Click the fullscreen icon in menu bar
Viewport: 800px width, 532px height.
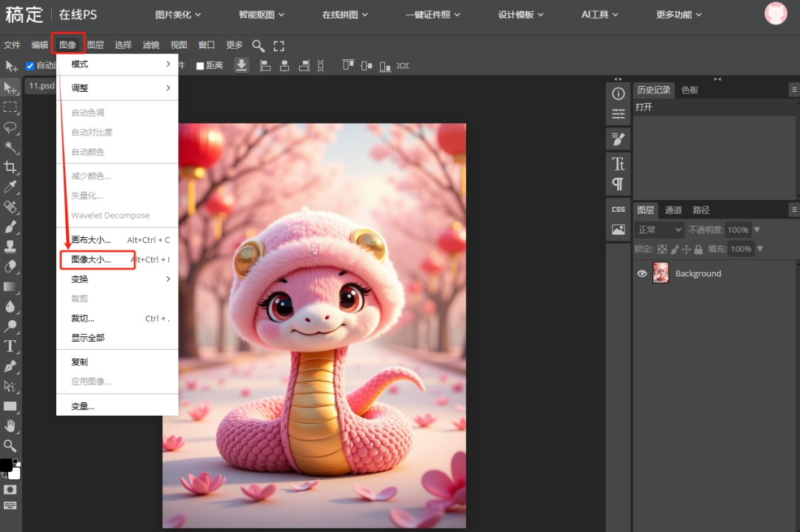tap(279, 45)
